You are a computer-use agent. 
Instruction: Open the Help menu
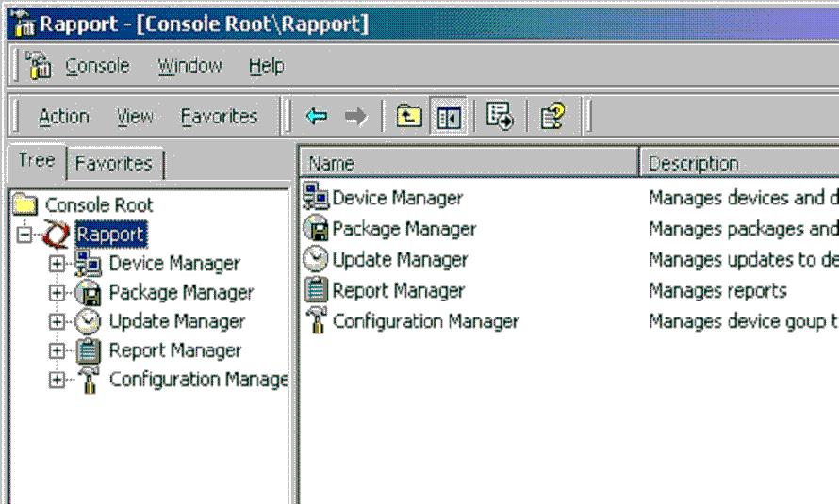coord(267,66)
